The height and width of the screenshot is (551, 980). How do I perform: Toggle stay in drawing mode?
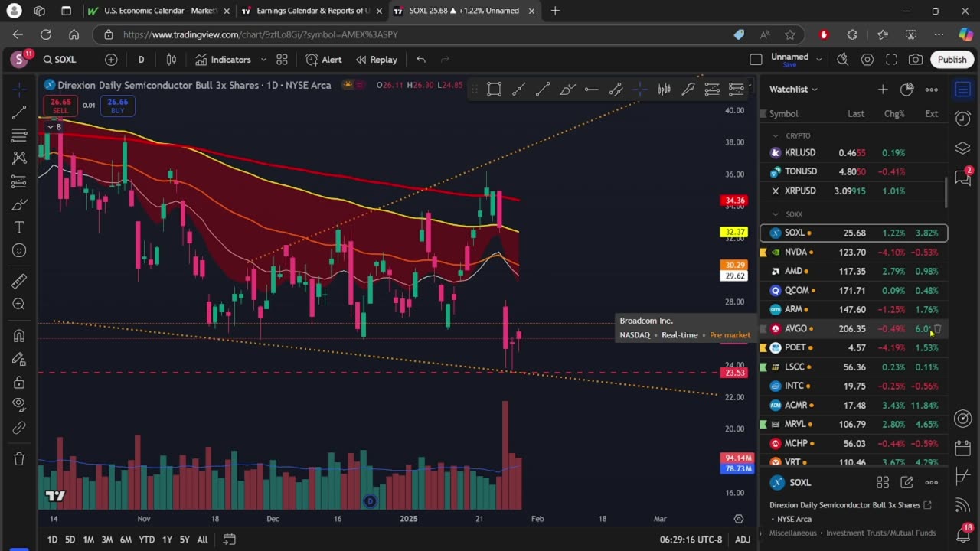click(x=19, y=359)
